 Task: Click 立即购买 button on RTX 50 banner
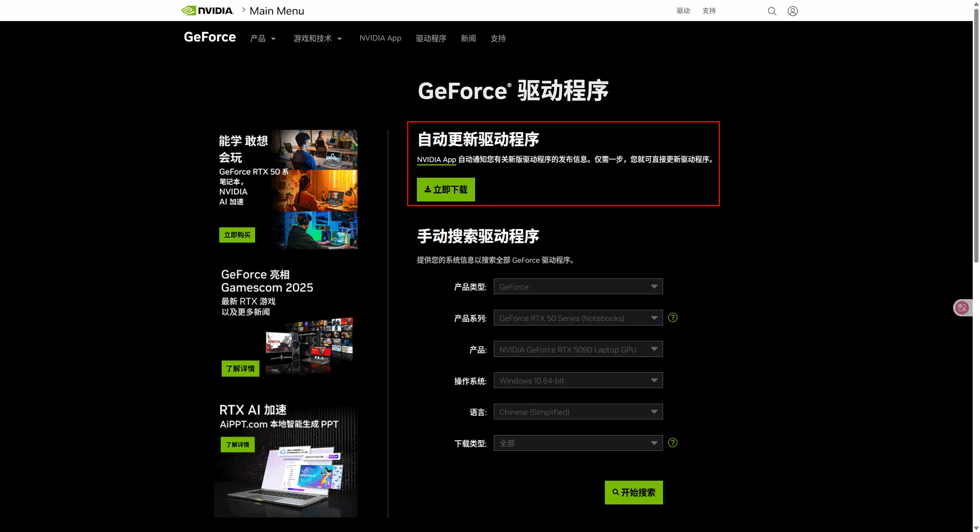237,235
